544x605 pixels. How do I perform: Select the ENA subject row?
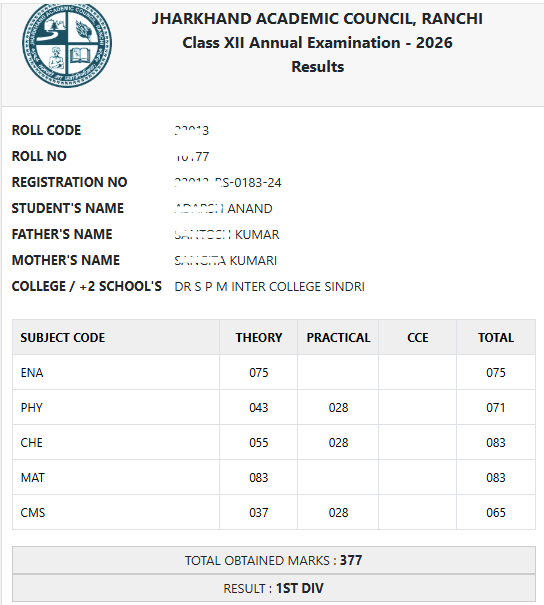(274, 372)
